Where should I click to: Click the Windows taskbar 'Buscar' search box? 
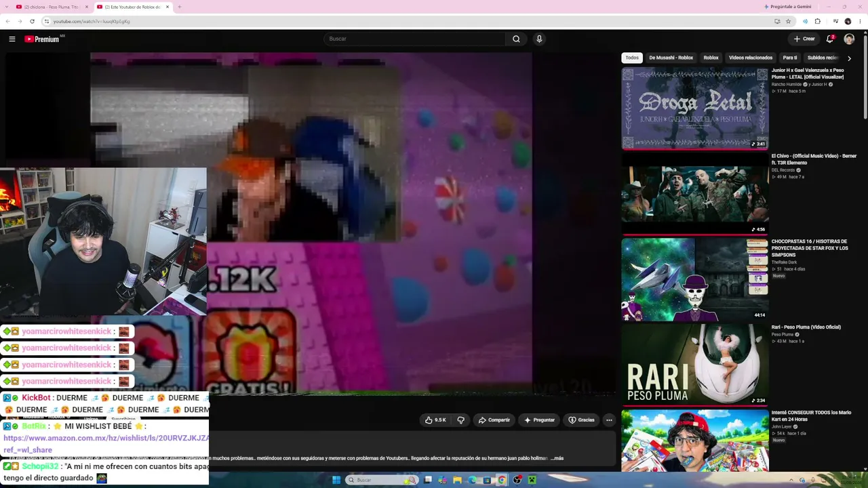pyautogui.click(x=382, y=480)
